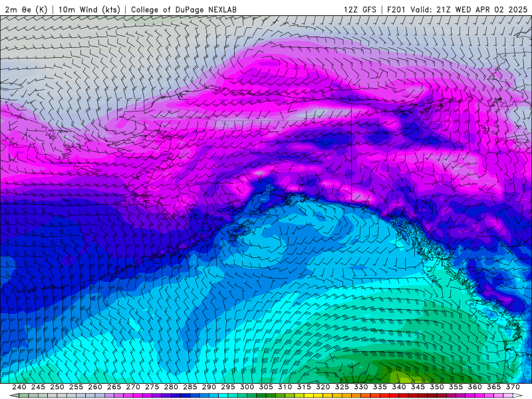Pick the 355 scale number

tap(456, 387)
